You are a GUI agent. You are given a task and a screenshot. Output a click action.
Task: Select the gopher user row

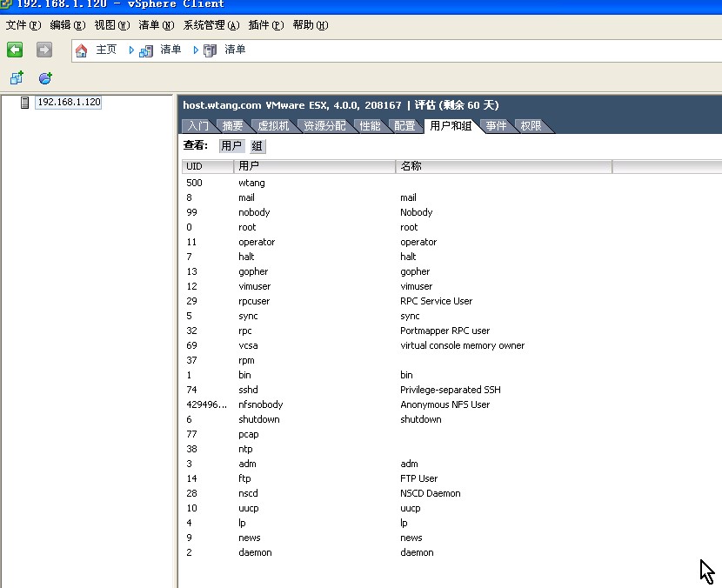click(x=451, y=271)
